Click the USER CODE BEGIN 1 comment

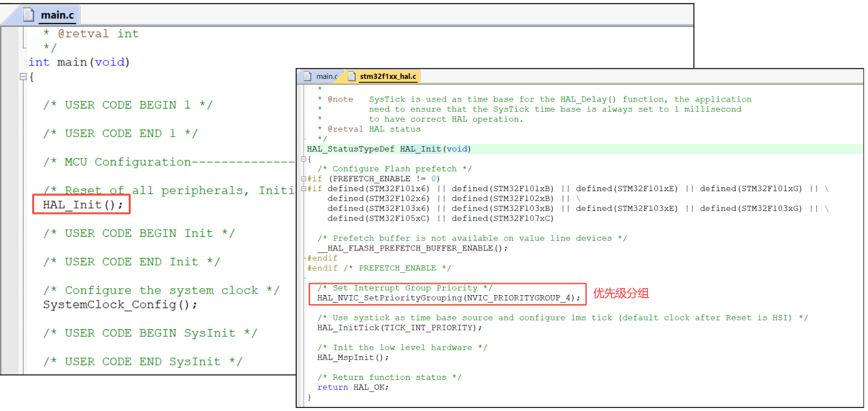[128, 105]
